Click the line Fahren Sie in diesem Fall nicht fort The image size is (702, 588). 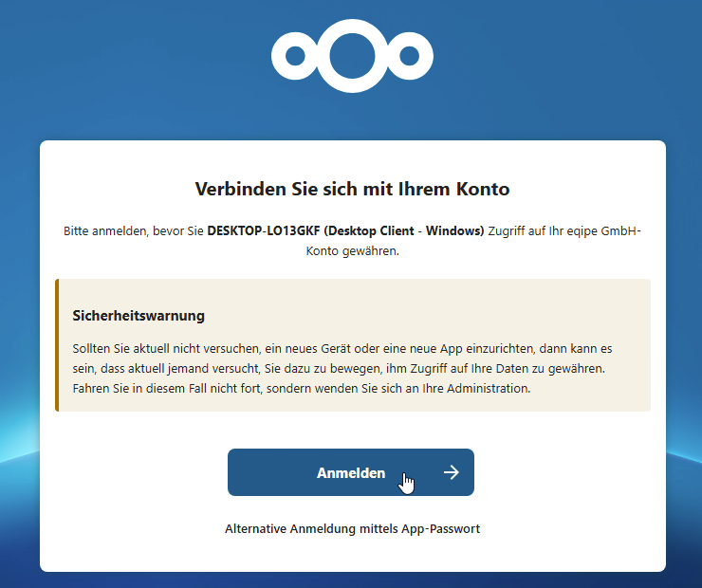coord(166,389)
